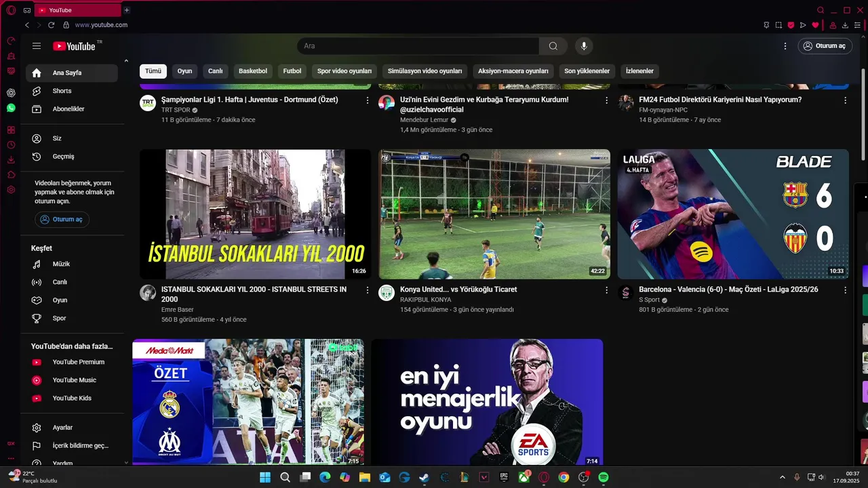Select the Tümü filter chip
This screenshot has width=868, height=488.
[153, 71]
